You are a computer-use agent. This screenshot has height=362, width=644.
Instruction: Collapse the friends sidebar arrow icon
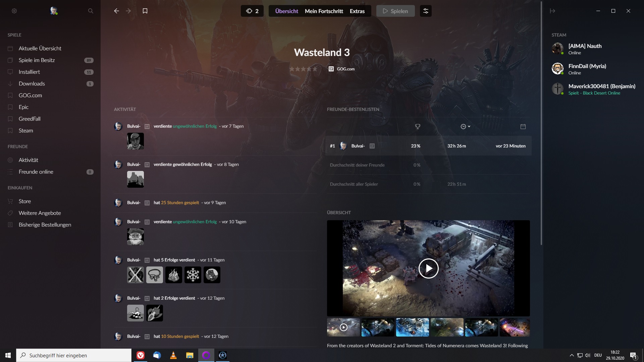point(552,11)
